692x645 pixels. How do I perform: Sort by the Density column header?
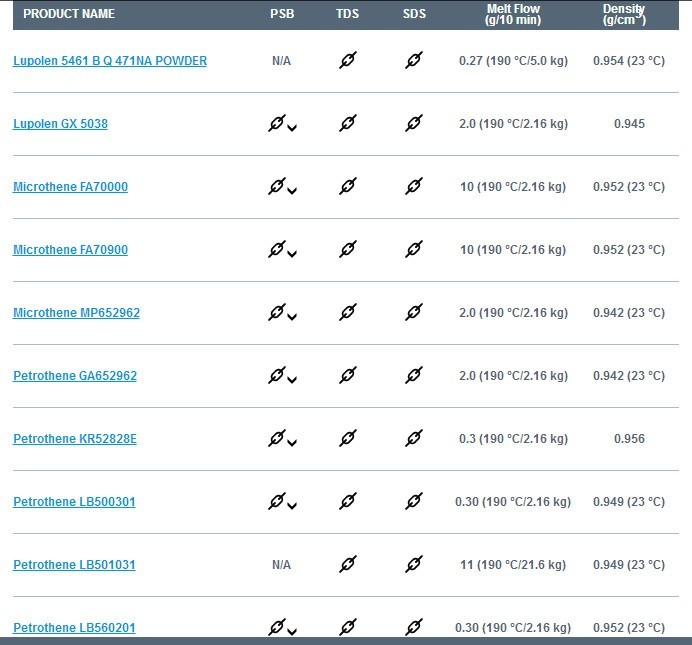click(x=624, y=15)
